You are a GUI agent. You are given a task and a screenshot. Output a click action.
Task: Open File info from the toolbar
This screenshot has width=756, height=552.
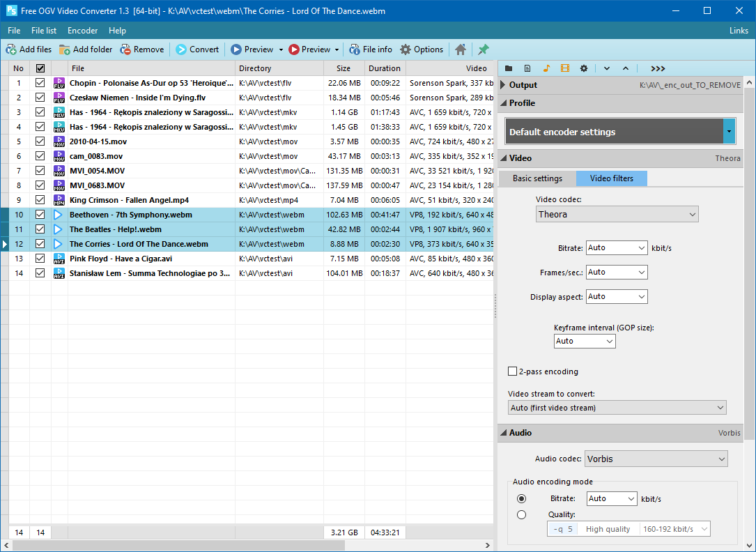coord(370,49)
